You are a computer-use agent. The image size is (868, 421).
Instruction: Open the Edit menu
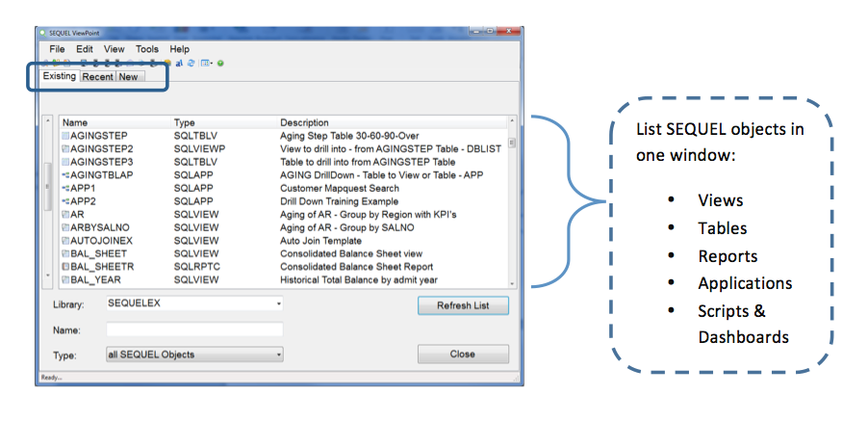85,49
